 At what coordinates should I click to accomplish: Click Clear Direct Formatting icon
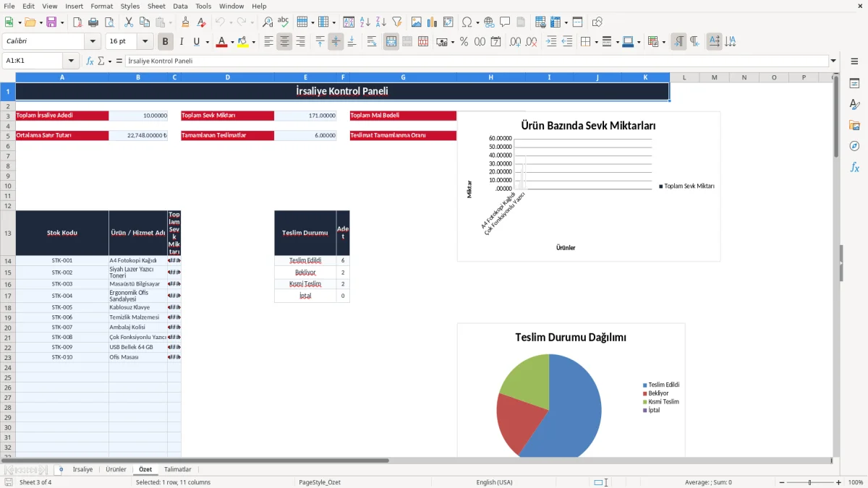click(x=200, y=22)
